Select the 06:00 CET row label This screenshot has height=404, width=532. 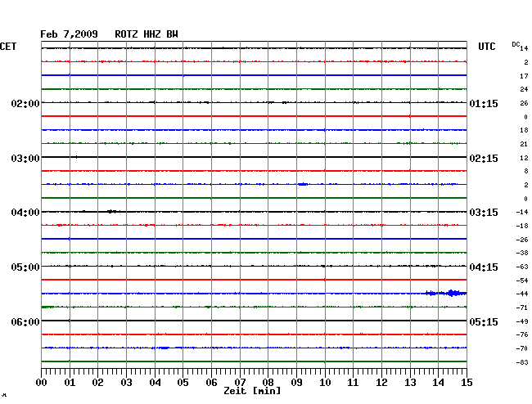point(25,321)
